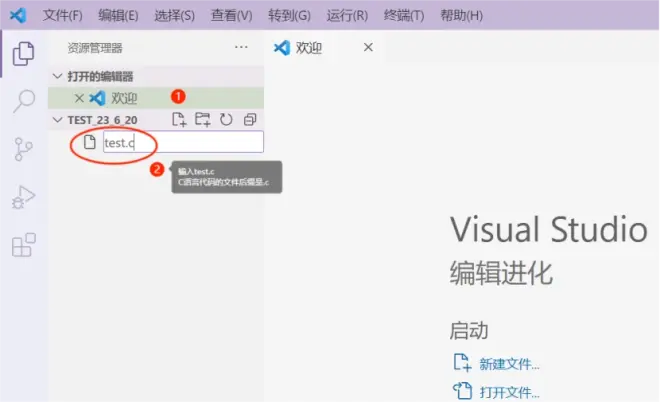
Task: Click the TEST_23_6_20 folder name
Action: tap(102, 120)
